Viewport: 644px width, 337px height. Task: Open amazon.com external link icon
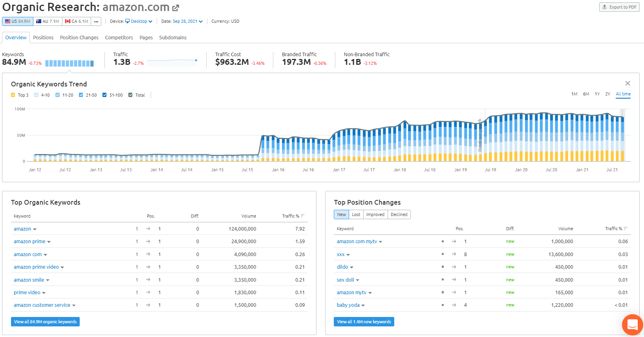tap(176, 8)
